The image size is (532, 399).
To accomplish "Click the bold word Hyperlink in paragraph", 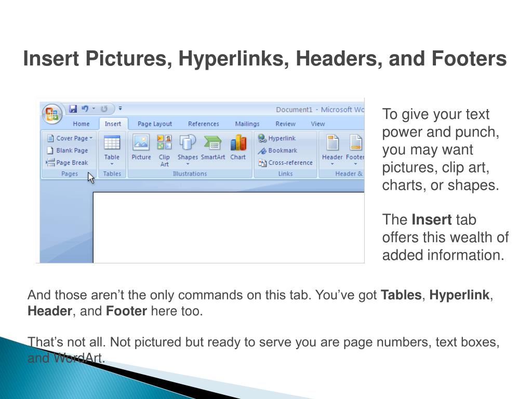I will coord(459,295).
